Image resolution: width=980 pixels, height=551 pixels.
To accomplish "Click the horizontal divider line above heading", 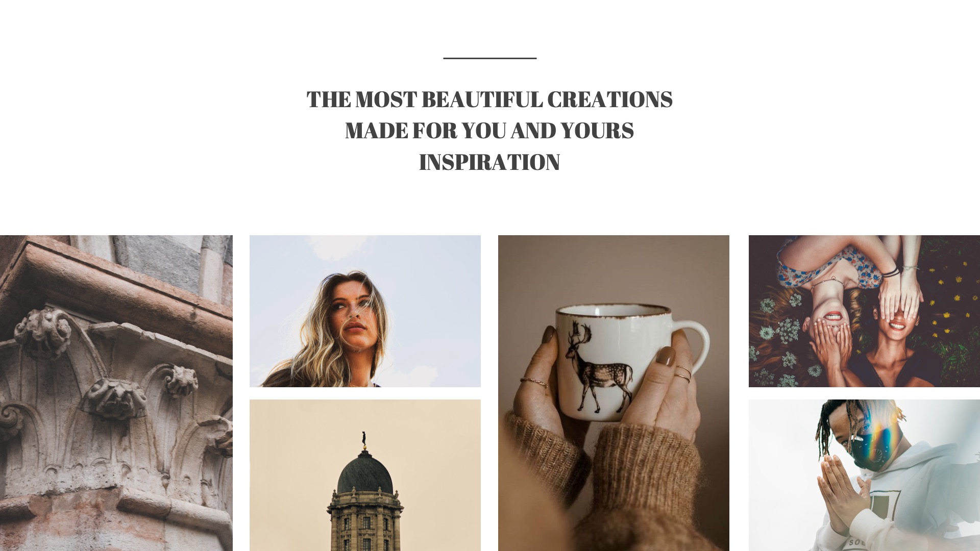I will pyautogui.click(x=489, y=58).
